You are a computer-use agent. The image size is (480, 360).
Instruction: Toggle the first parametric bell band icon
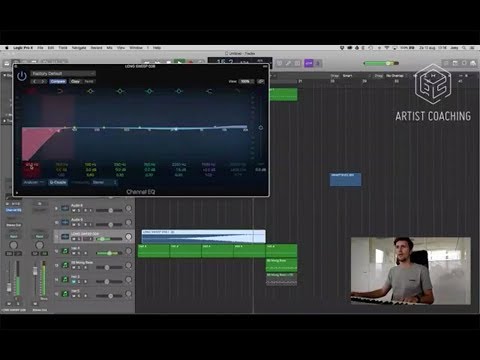[90, 91]
